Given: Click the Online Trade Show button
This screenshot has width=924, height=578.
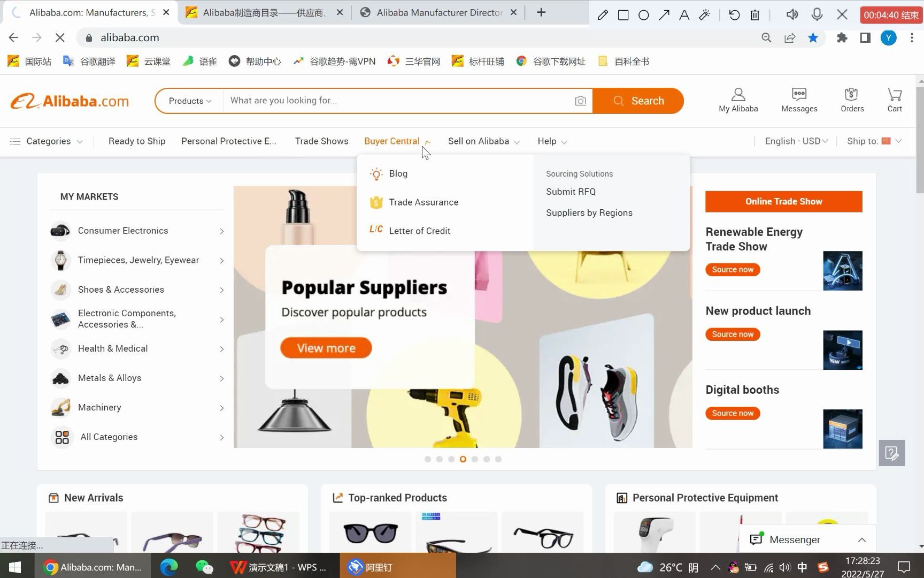Looking at the screenshot, I should 783,202.
